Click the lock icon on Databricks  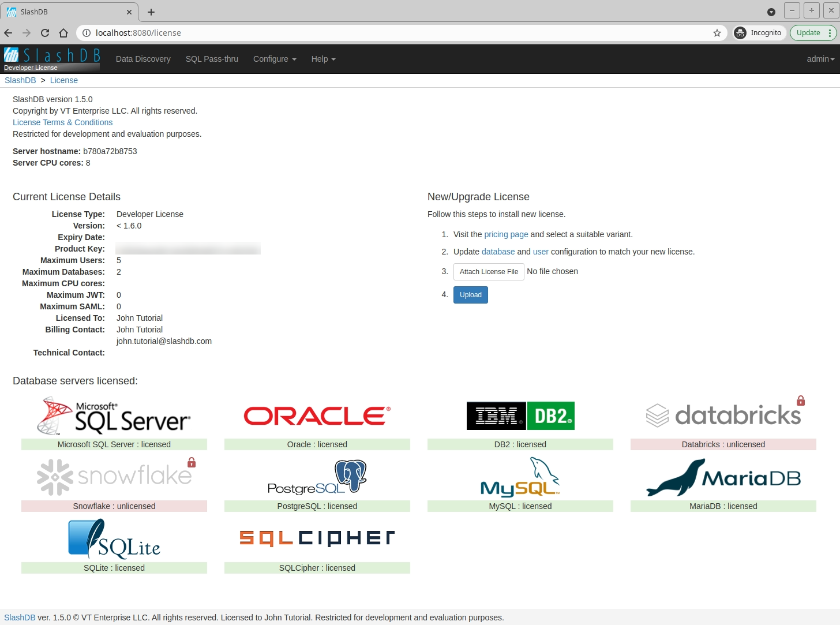coord(801,401)
